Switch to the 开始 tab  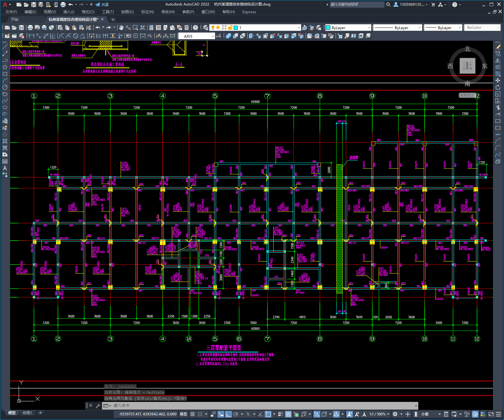coord(14,19)
